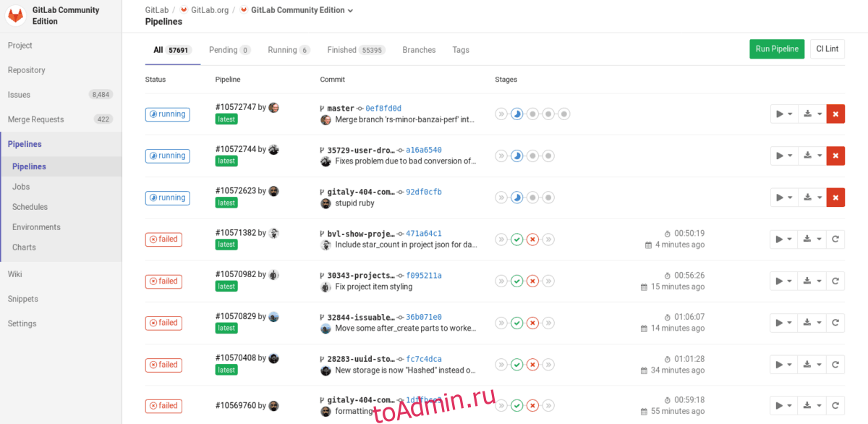Open commit link 0ef8fd0d
Viewport: 868px width, 424px height.
pyautogui.click(x=383, y=109)
